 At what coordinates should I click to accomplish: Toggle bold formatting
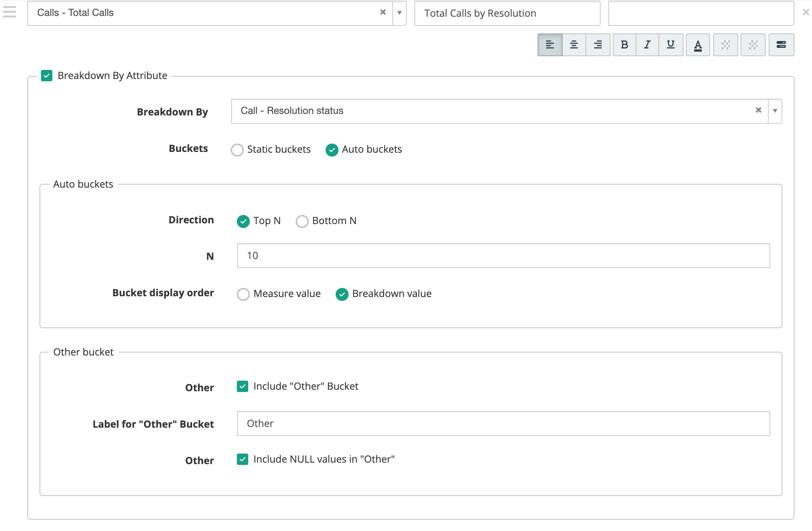(x=624, y=45)
